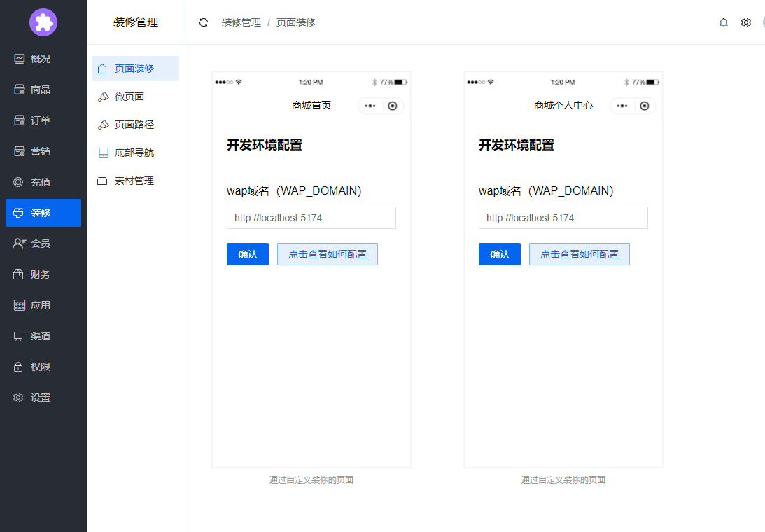The height and width of the screenshot is (532, 765).
Task: Click the refresh icon beside breadcrumb
Action: 204,22
